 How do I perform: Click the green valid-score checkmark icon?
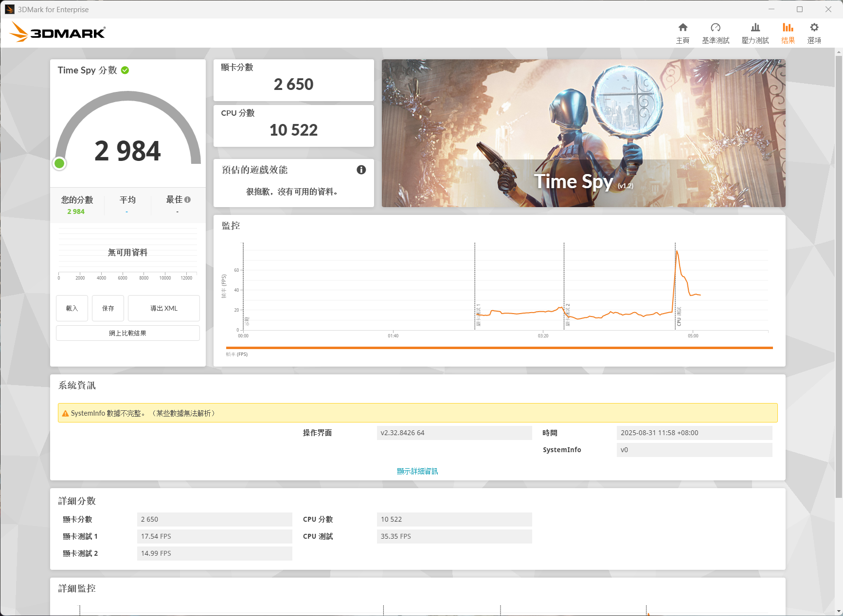point(125,70)
